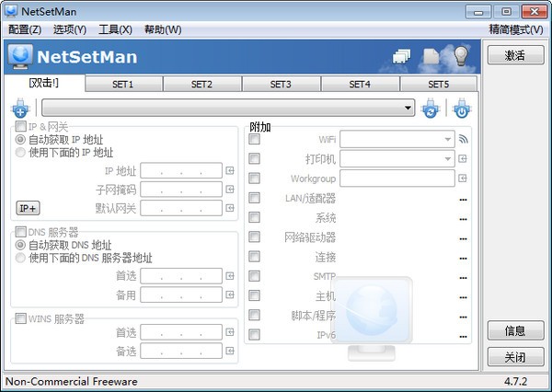Open the LAN/适配器 settings ellipsis
The width and height of the screenshot is (552, 392).
[463, 199]
